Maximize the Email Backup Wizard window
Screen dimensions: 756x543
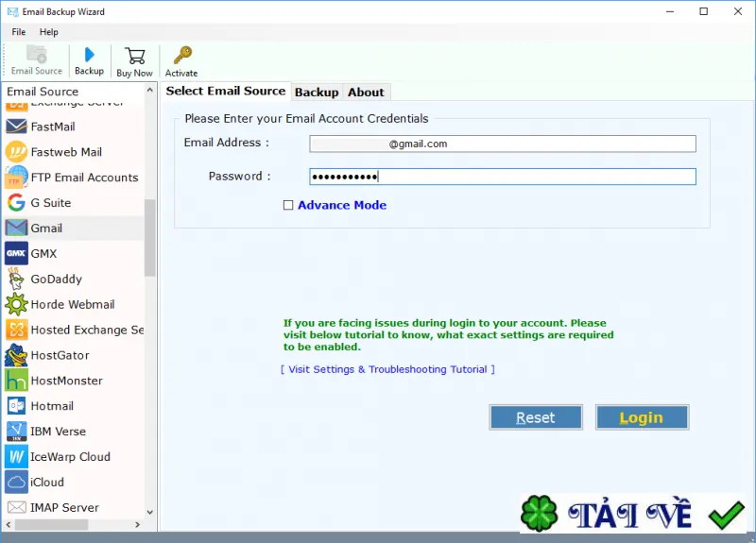704,11
